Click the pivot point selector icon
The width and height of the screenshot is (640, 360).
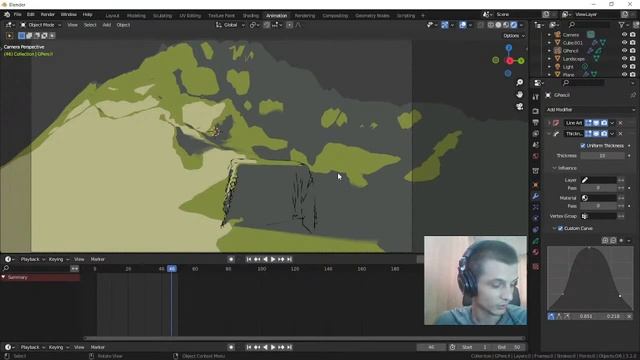(x=254, y=25)
